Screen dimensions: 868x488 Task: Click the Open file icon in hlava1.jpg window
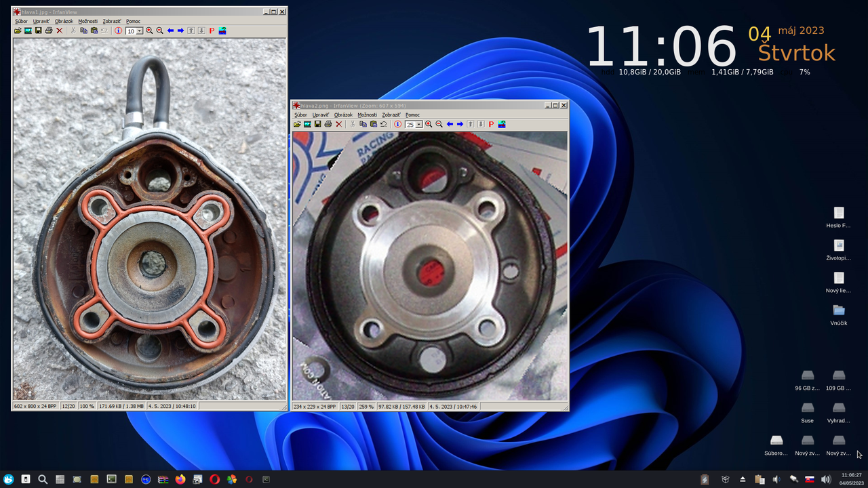click(x=18, y=30)
